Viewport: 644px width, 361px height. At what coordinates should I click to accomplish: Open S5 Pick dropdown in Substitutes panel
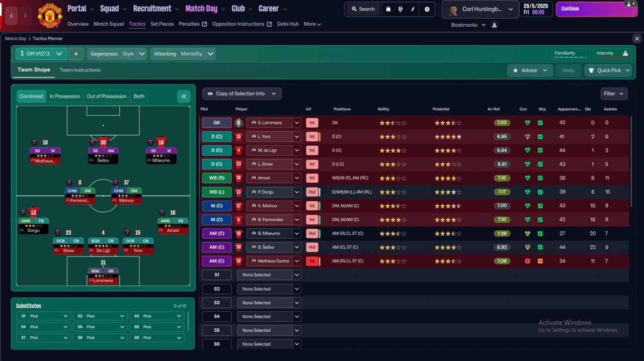coord(100,327)
